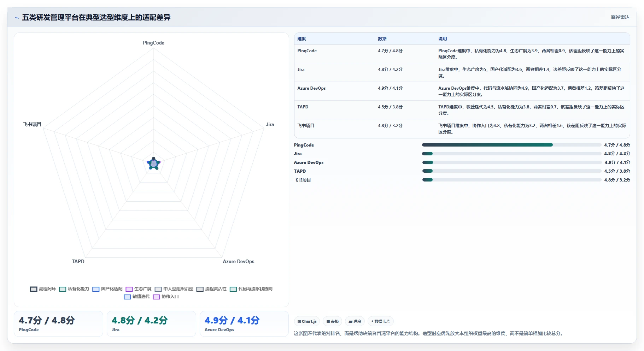Click the TAPD description text in table
The image size is (644, 351).
(x=531, y=110)
